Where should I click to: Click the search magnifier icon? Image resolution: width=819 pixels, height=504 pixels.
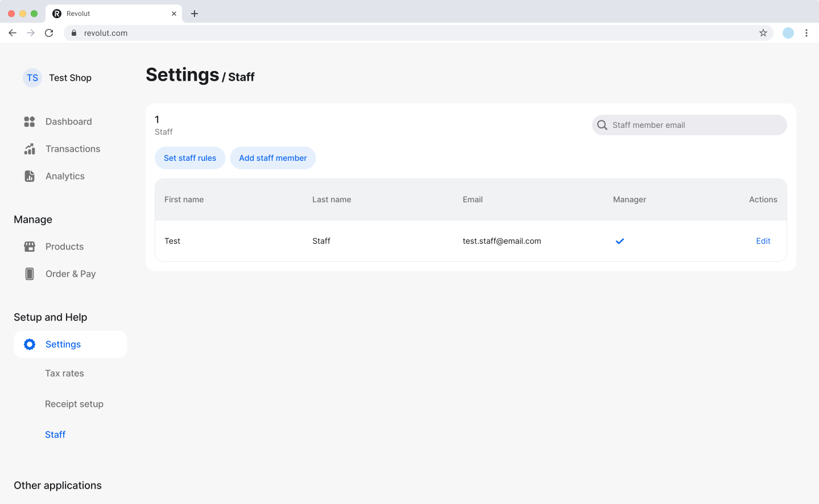(x=602, y=125)
